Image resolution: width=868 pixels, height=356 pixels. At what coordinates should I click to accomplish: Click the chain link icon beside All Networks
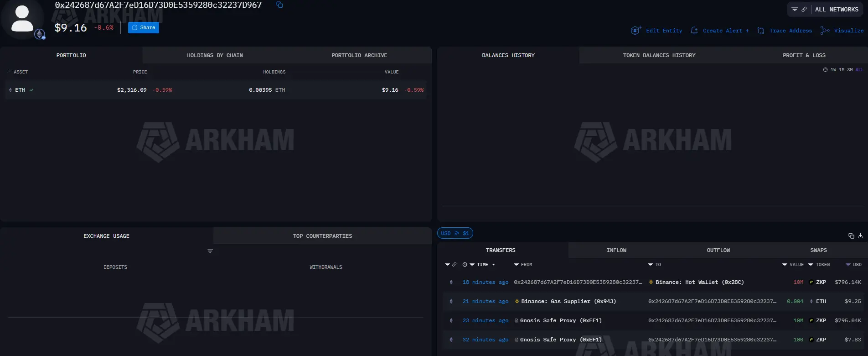pyautogui.click(x=804, y=10)
